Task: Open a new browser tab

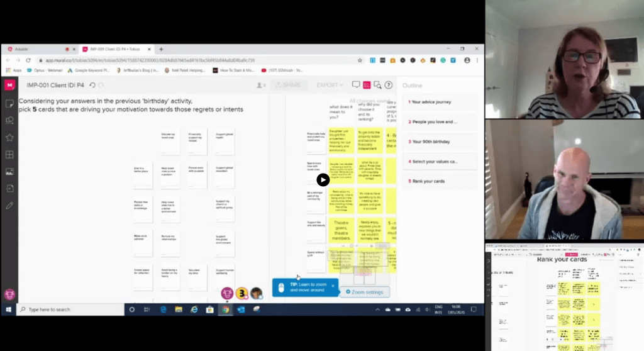Action: (x=161, y=49)
